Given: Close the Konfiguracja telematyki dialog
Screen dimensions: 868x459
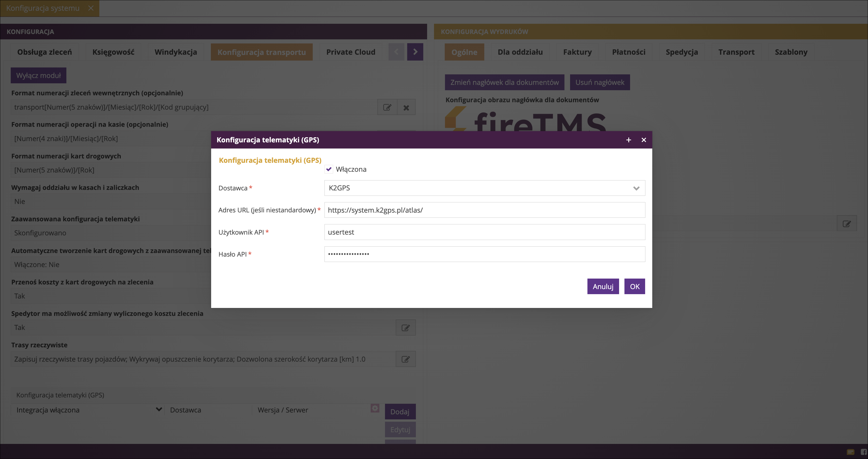Looking at the screenshot, I should pyautogui.click(x=644, y=140).
